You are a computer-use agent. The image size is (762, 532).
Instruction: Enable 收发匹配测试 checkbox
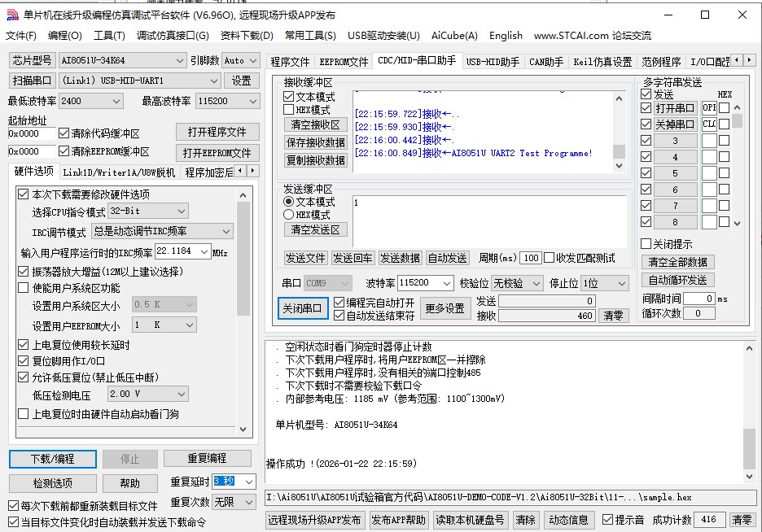pyautogui.click(x=550, y=259)
